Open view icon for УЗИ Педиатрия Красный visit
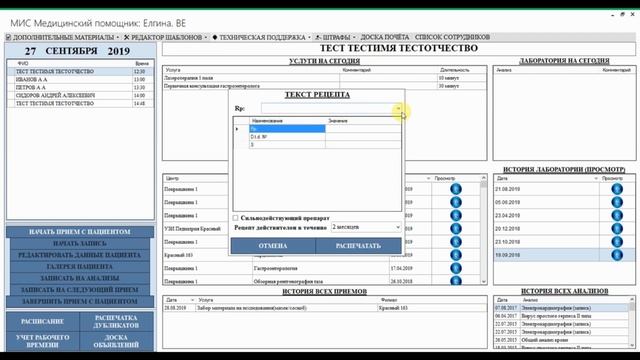The width and height of the screenshot is (640, 360). coord(456,229)
